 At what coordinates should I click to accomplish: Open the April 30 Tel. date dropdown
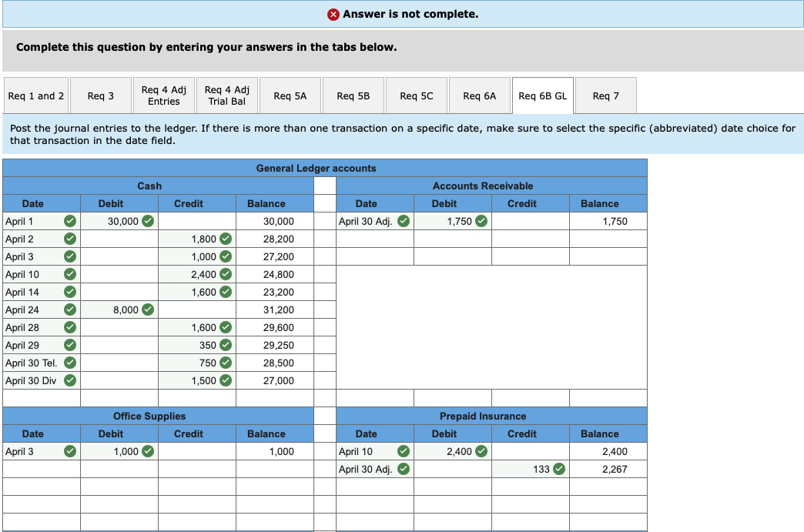pyautogui.click(x=42, y=363)
